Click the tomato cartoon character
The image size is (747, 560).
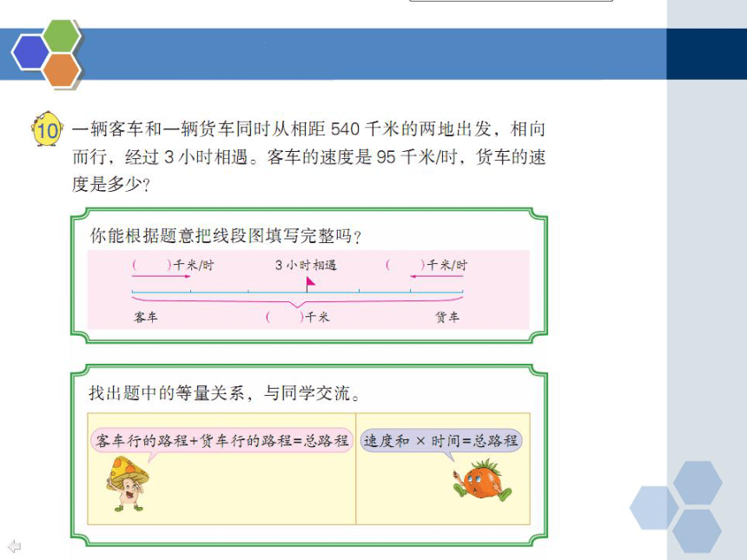click(482, 479)
